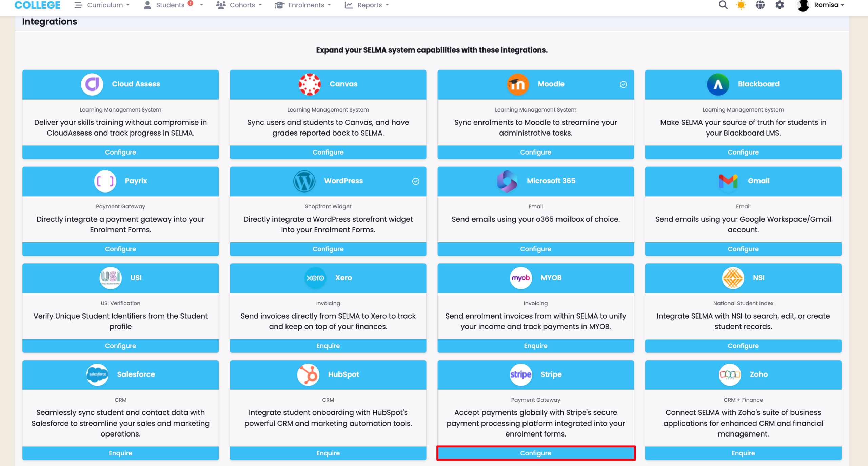
Task: Enquire about the Xero integration
Action: tap(328, 346)
